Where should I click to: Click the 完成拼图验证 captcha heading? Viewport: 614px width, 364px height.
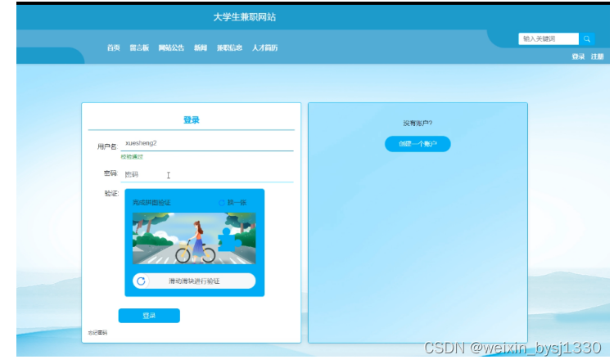(151, 203)
